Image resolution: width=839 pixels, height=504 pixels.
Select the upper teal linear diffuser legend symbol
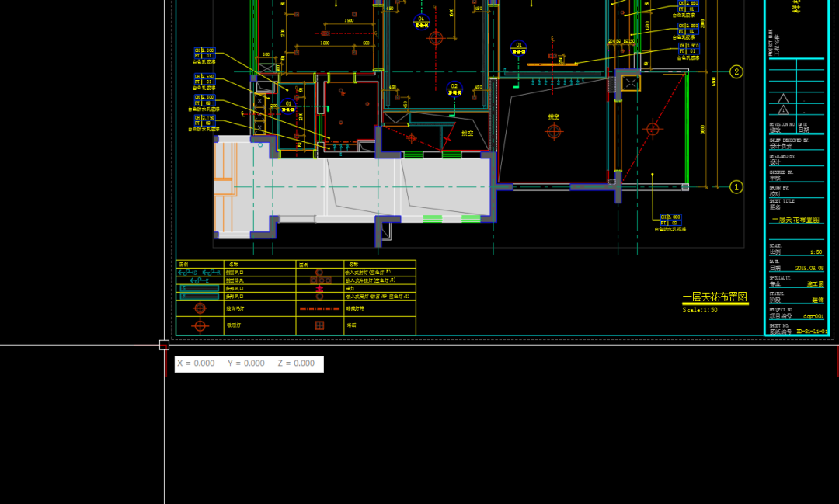pos(199,288)
